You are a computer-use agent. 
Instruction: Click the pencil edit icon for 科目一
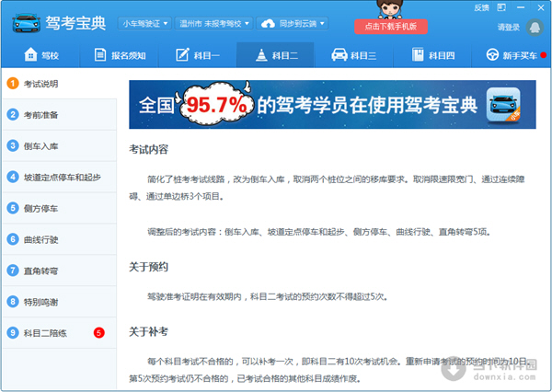(x=182, y=54)
